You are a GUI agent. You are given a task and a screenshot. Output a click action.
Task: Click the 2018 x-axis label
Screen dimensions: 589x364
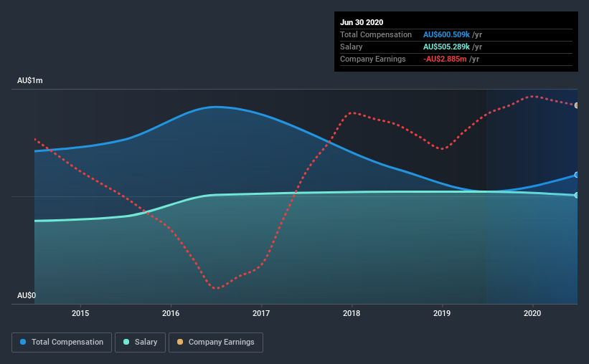(x=352, y=313)
